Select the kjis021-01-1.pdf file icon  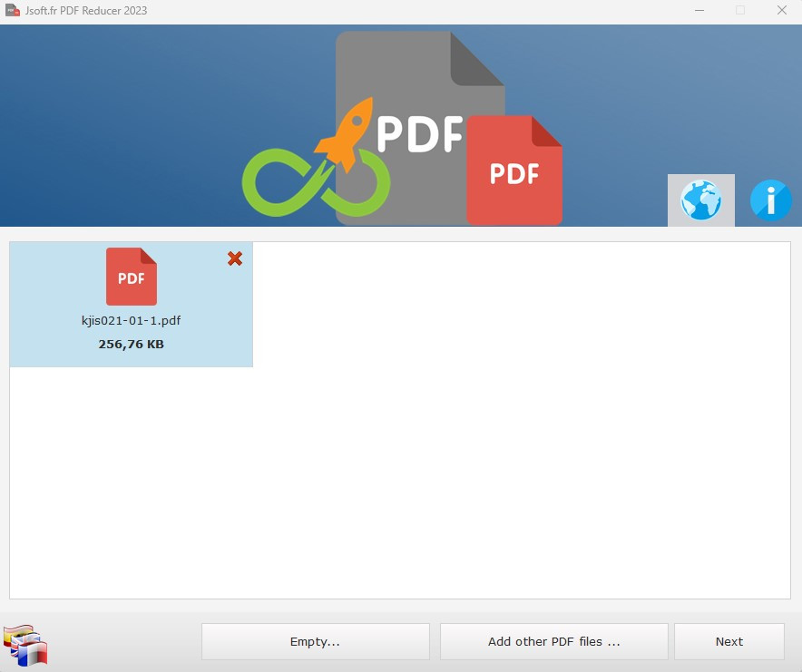[x=132, y=277]
